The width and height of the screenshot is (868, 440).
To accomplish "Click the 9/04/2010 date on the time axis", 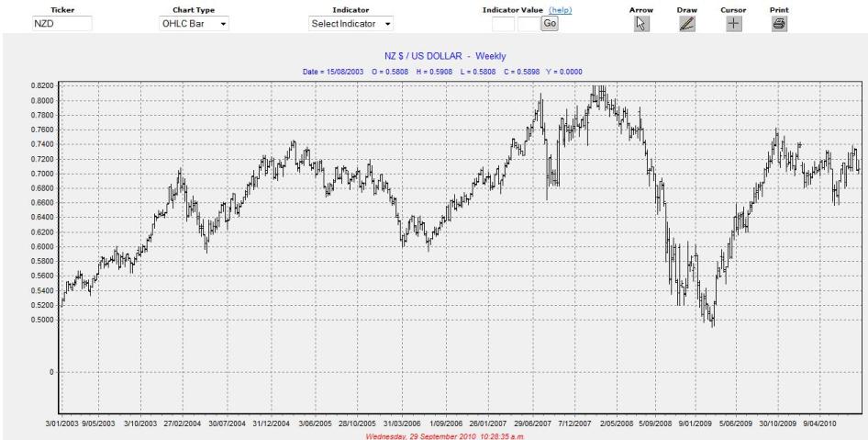I will point(818,425).
